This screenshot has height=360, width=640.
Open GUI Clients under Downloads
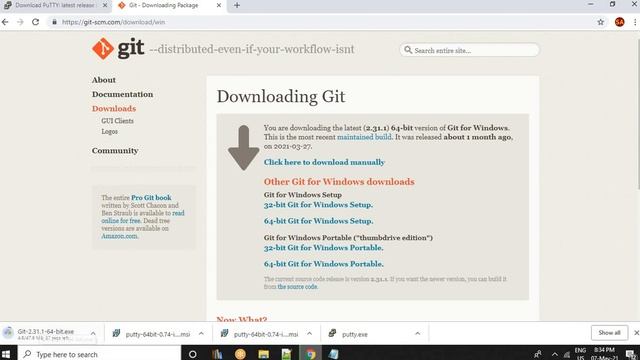tap(117, 121)
